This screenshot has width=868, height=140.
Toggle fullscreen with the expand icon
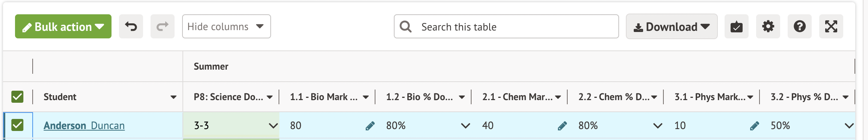tap(831, 26)
